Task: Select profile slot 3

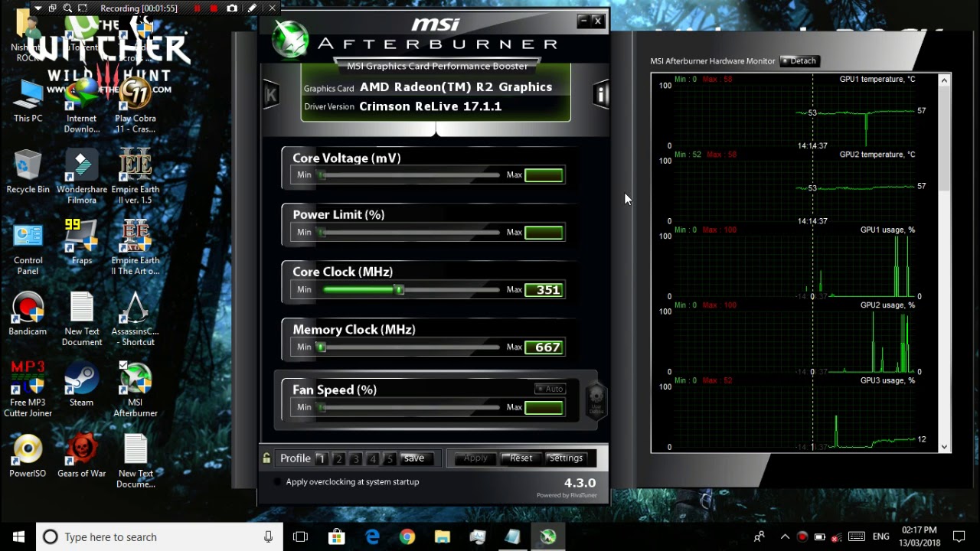Action: [355, 458]
